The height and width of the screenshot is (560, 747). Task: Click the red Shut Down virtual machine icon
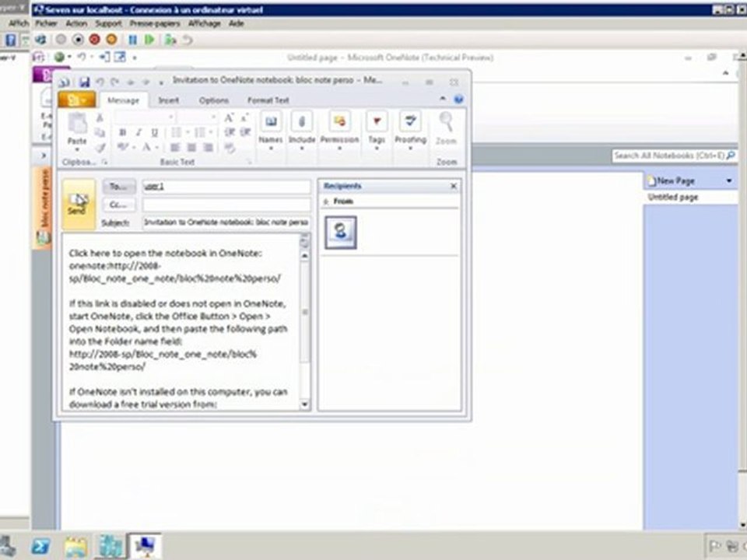pos(94,40)
